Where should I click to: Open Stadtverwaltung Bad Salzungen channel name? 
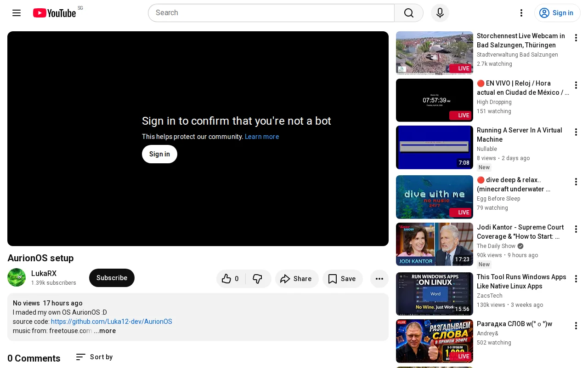(517, 55)
